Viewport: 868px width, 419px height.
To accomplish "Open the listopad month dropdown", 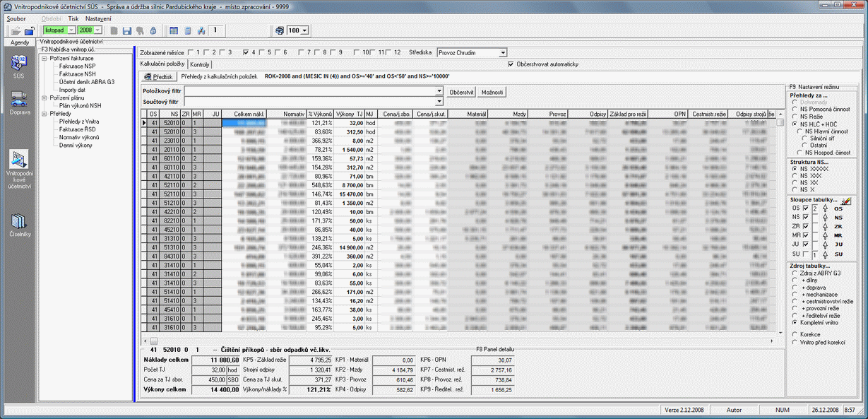I will pos(71,30).
